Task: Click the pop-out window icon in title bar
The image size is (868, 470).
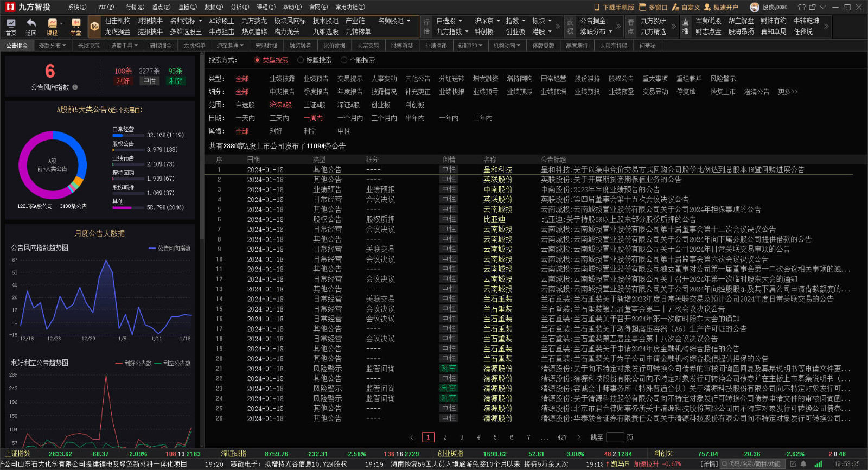Action: 812,7
